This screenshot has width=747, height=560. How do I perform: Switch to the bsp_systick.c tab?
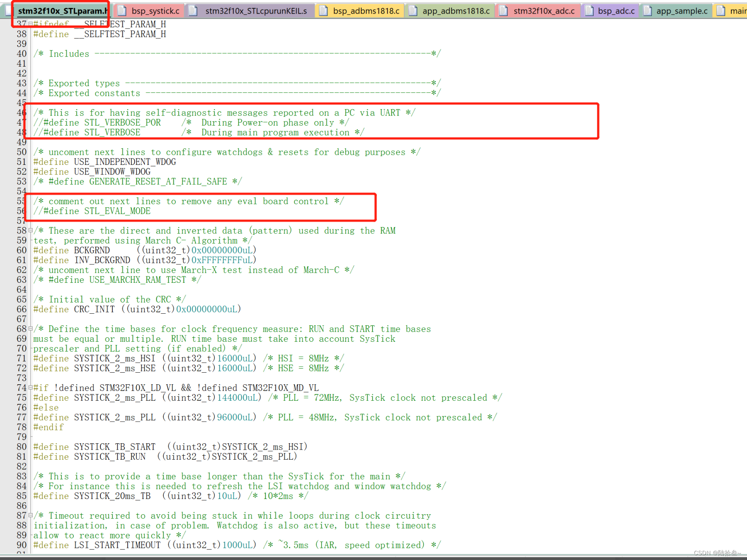pyautogui.click(x=155, y=11)
